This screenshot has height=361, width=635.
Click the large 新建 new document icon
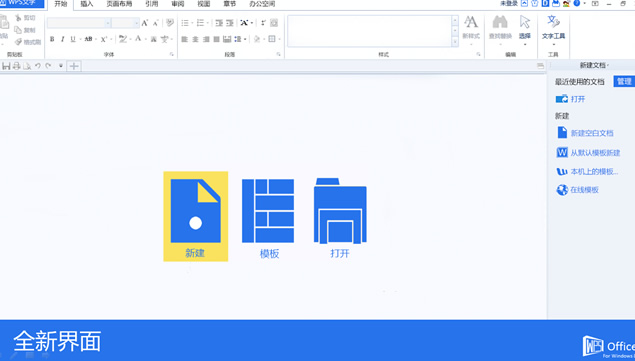coord(196,216)
